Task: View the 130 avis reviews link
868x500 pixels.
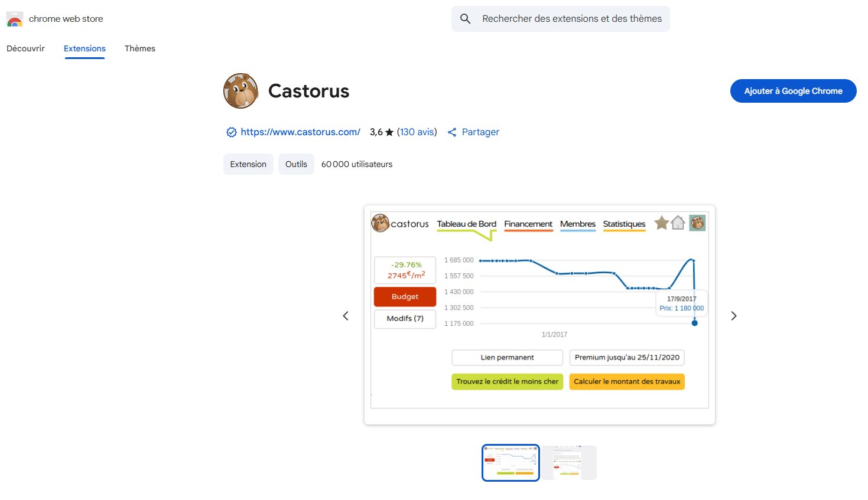Action: point(417,132)
